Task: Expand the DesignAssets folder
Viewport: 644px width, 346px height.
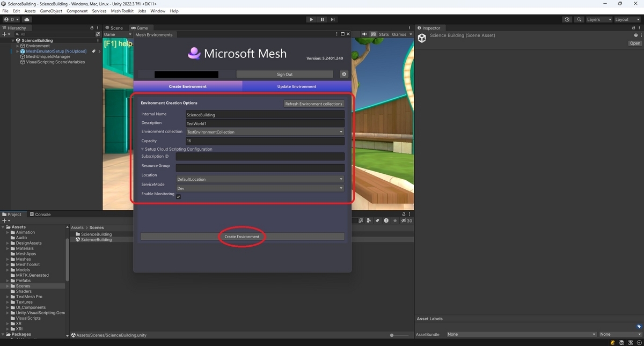Action: coord(8,243)
